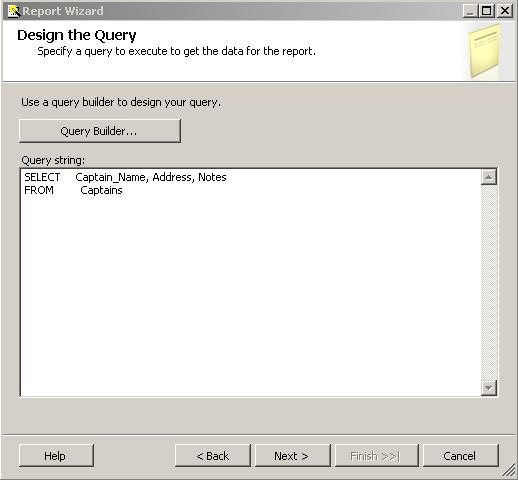The width and height of the screenshot is (518, 480).
Task: Click the vertical scrollbar track of query box
Action: point(489,282)
